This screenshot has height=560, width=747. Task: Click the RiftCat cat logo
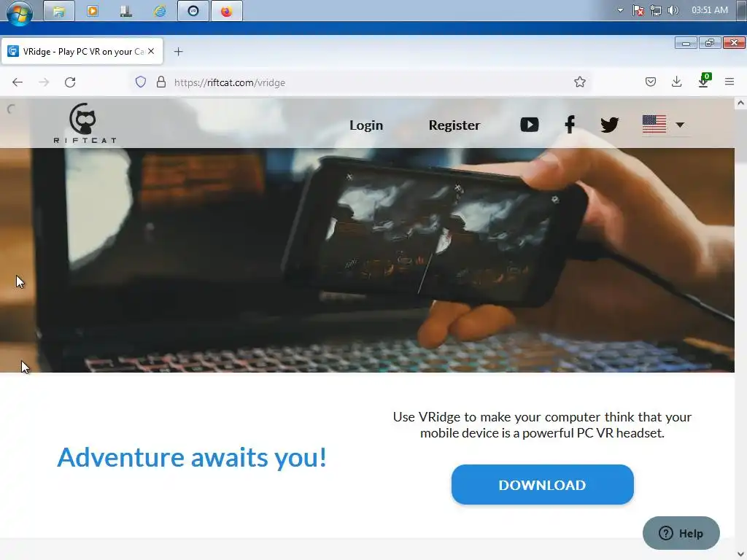click(85, 122)
